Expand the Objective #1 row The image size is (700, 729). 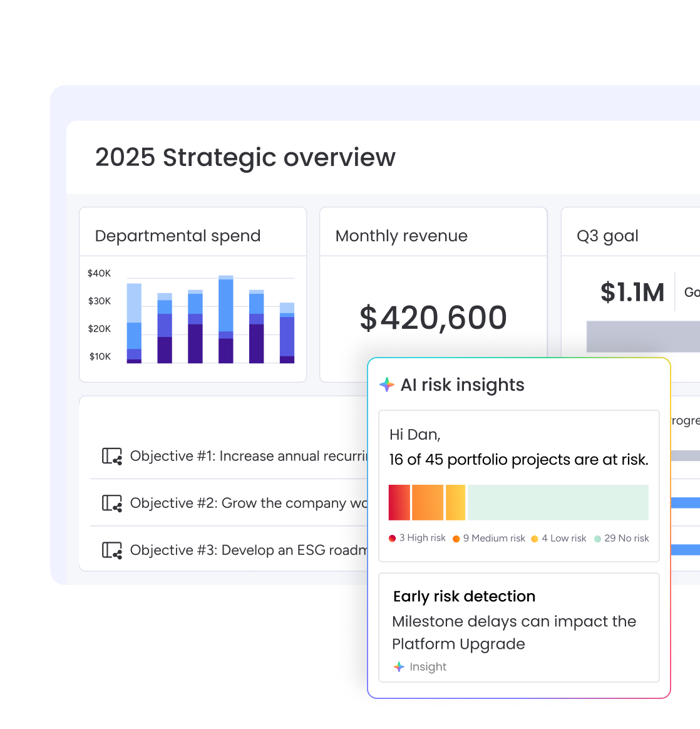(238, 456)
